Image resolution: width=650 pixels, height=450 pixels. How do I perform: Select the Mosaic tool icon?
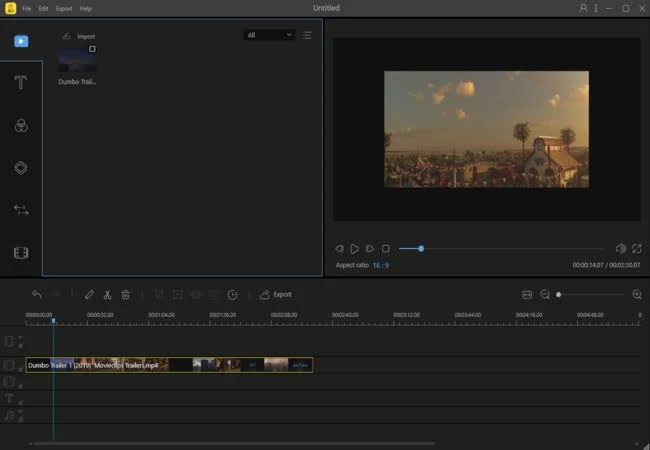[x=196, y=295]
